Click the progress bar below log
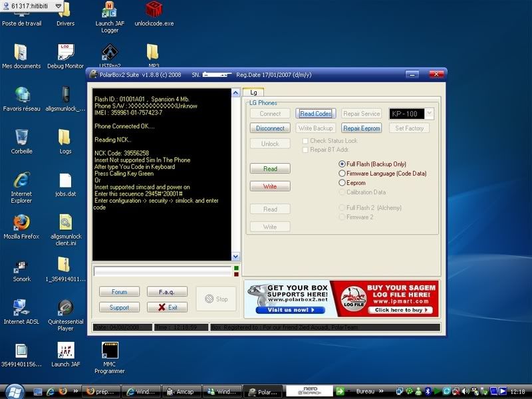532x399 pixels. (162, 271)
